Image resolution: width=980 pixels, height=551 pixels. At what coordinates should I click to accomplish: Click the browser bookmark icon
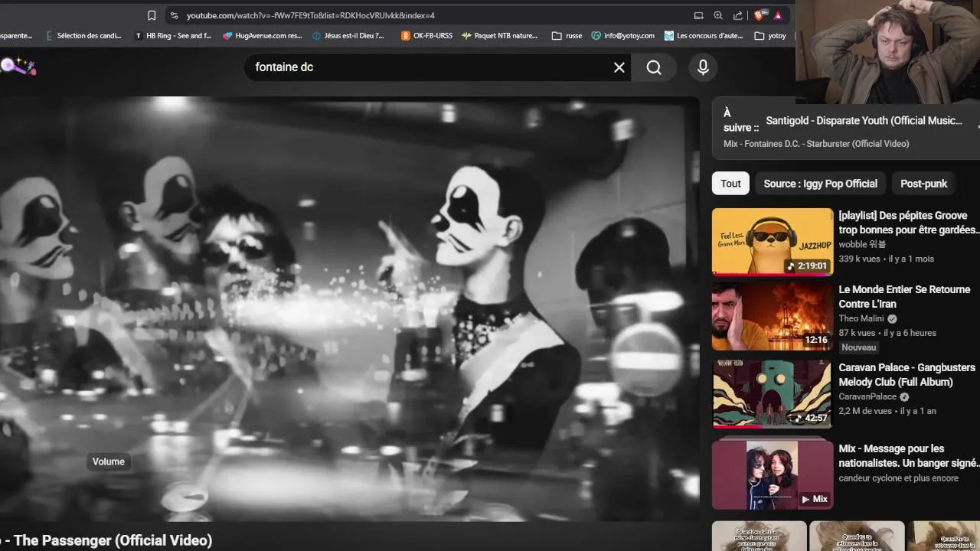click(152, 15)
